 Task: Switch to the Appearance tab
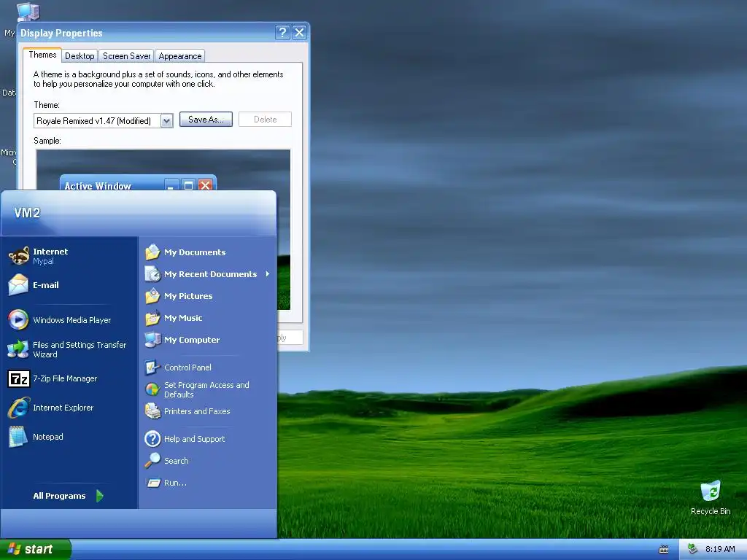tap(179, 55)
